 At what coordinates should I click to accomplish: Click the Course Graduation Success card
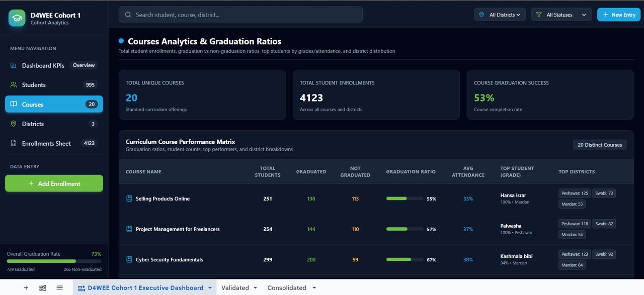[550, 95]
